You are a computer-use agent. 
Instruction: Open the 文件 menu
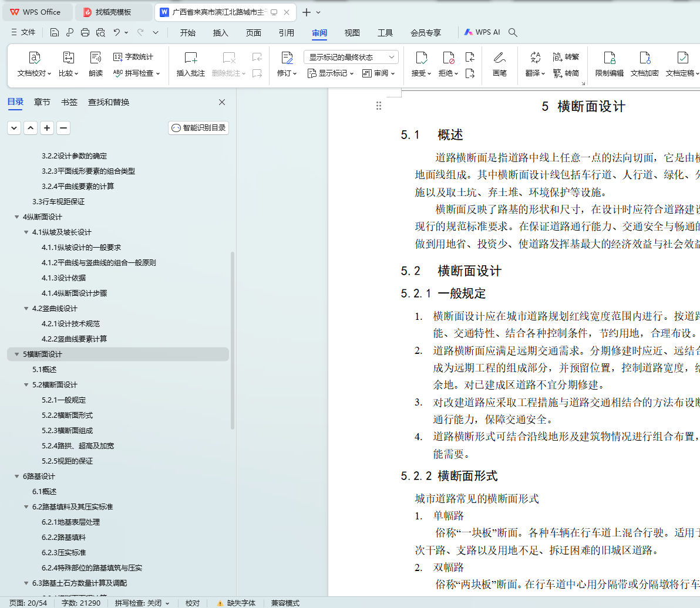click(23, 32)
